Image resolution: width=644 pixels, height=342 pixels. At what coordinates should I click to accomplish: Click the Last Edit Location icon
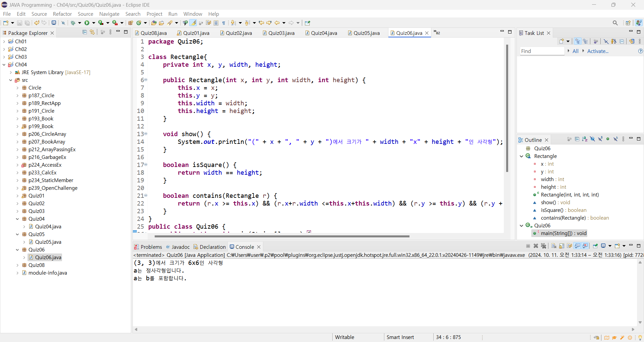[x=261, y=23]
